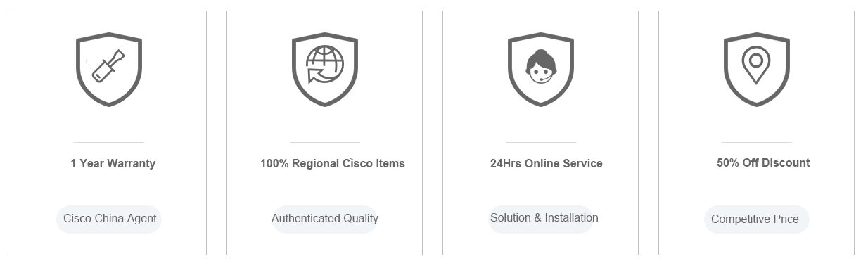
Task: Click the screwdriver warranty shield icon
Action: (109, 69)
